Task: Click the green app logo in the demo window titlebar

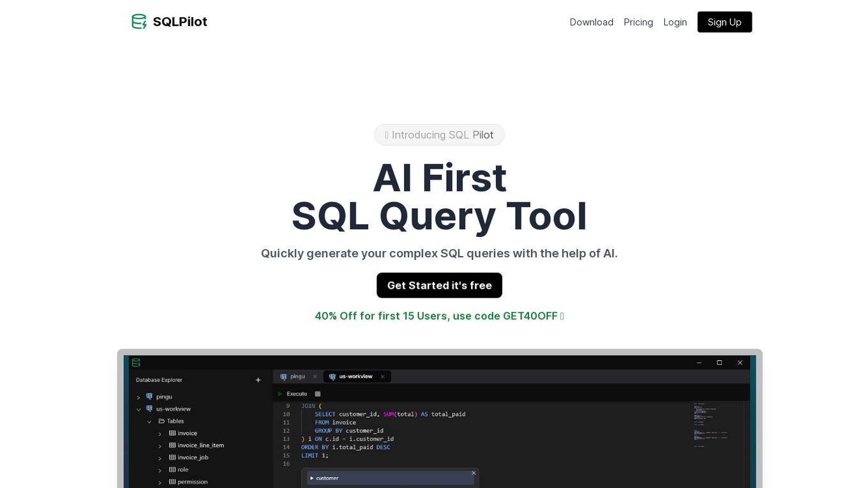Action: pos(136,363)
